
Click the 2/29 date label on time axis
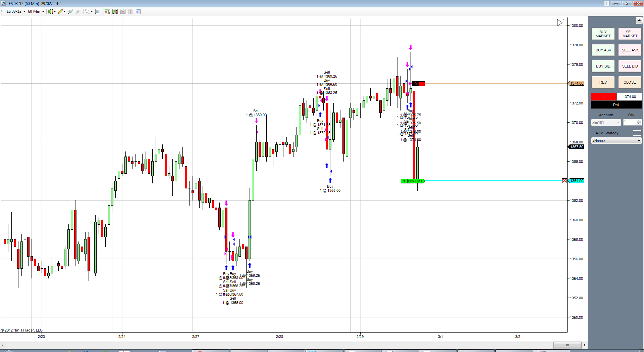[360, 337]
